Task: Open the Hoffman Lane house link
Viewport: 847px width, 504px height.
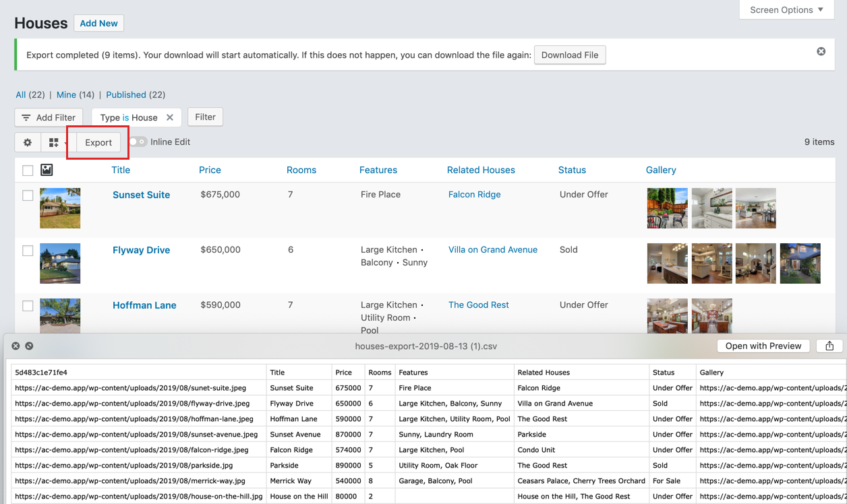Action: (144, 305)
